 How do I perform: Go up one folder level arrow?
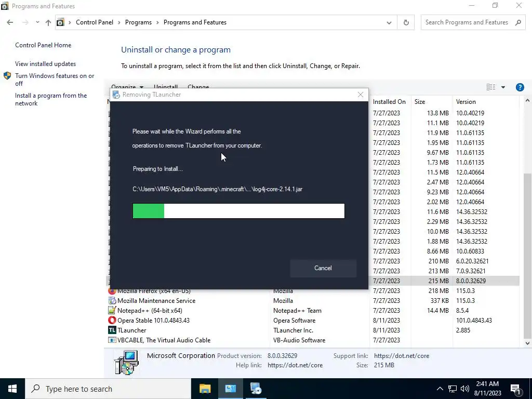coord(48,22)
